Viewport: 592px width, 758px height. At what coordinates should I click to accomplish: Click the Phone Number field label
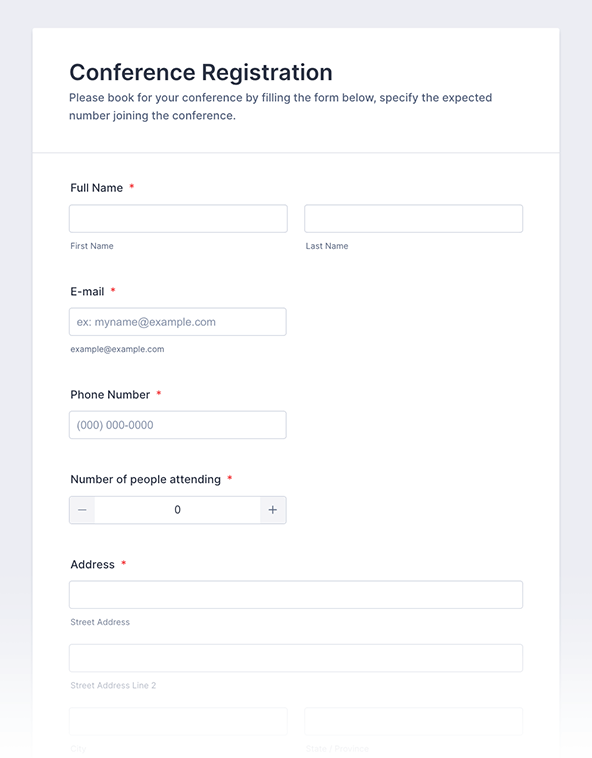coord(110,394)
